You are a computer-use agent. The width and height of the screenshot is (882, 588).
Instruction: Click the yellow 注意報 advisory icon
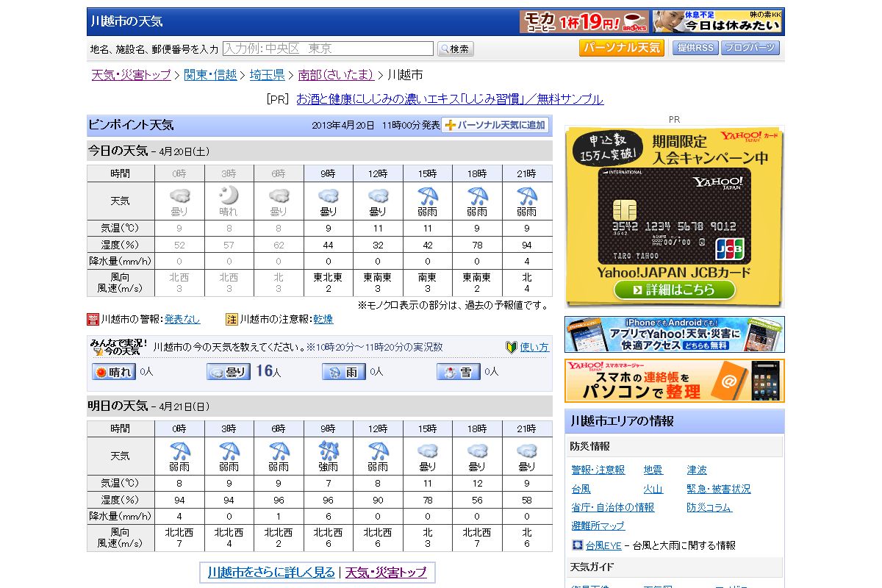click(x=232, y=319)
